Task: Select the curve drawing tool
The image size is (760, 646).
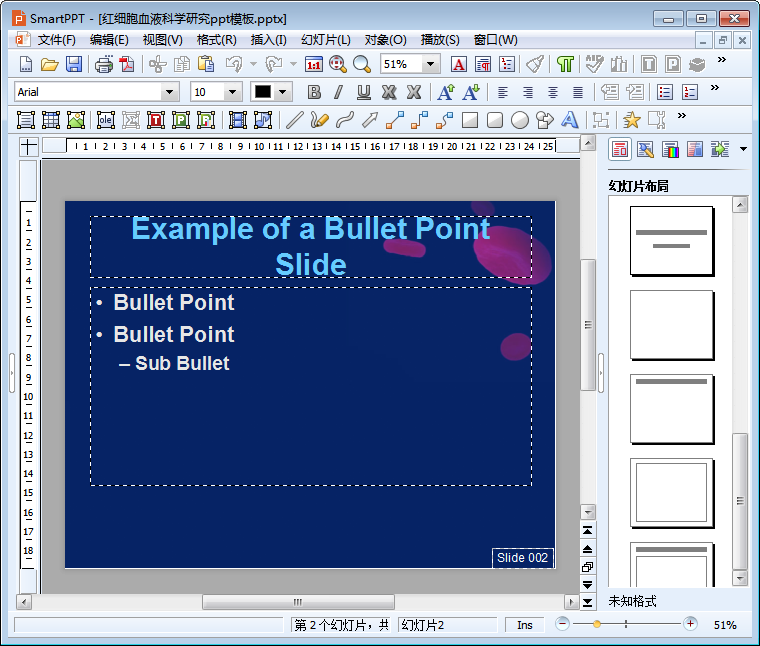Action: [x=345, y=120]
